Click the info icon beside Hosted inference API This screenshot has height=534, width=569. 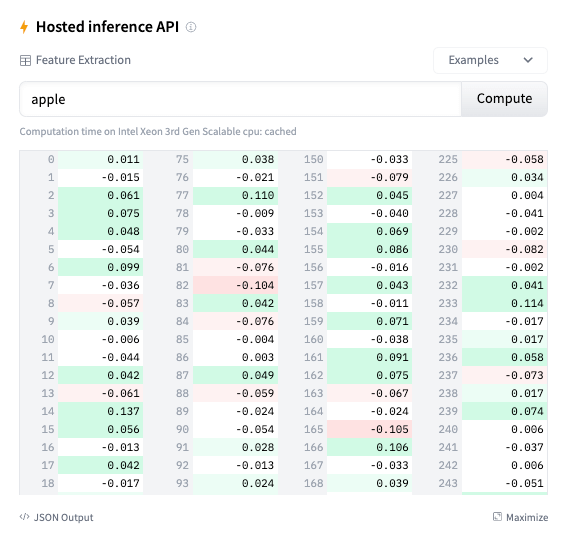pos(191,27)
